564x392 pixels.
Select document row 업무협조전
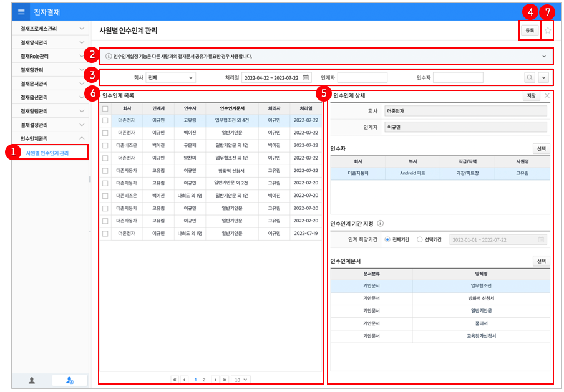[x=440, y=285]
